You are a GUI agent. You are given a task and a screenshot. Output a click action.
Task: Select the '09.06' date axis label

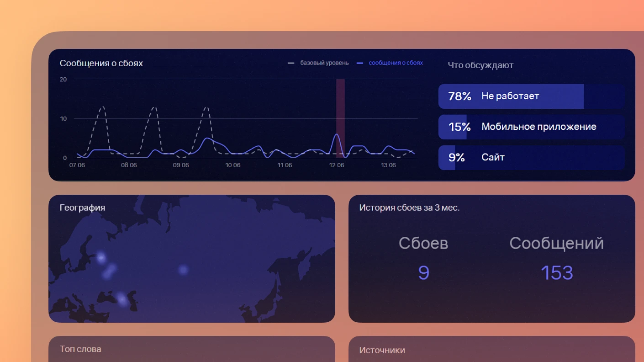[x=181, y=165]
